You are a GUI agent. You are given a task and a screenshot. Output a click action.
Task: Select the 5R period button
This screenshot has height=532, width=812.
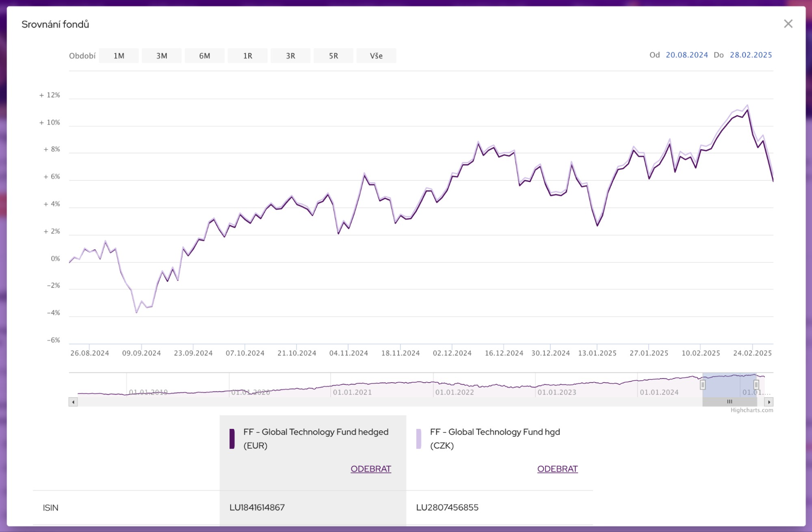coord(333,56)
